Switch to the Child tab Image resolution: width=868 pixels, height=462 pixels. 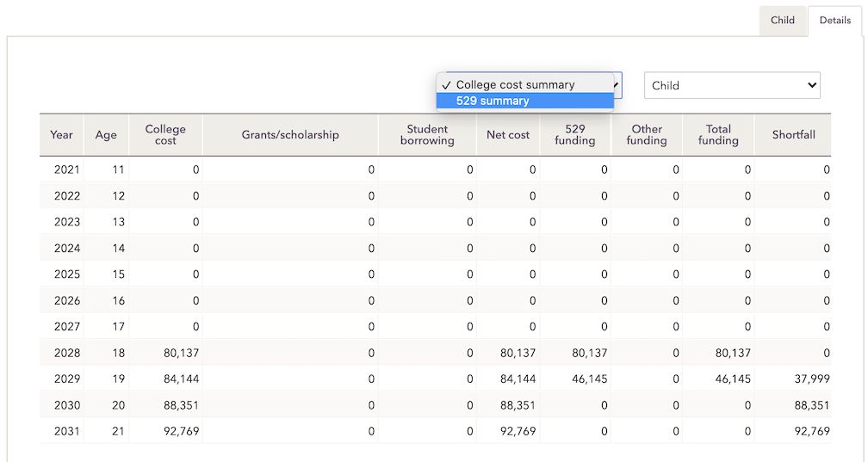(782, 21)
